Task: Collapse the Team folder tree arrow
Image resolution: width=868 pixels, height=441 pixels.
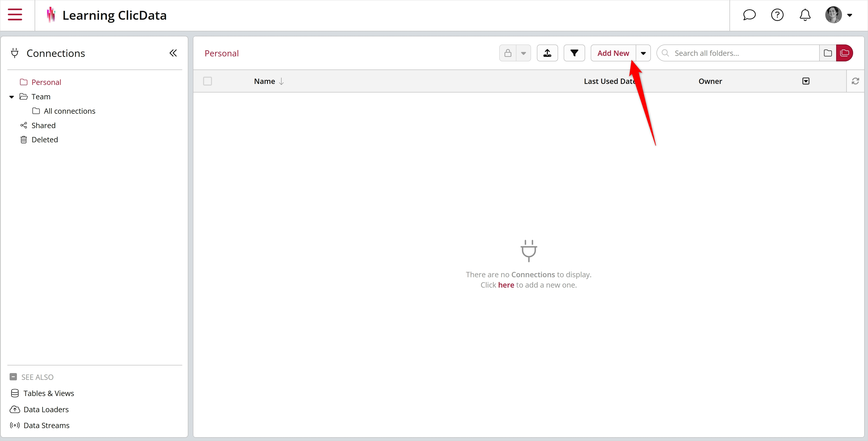Action: [11, 97]
